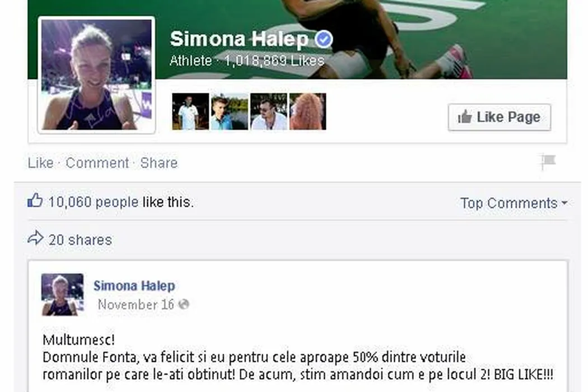Click the thumbs-up icon beside 10,060 people

(x=35, y=200)
